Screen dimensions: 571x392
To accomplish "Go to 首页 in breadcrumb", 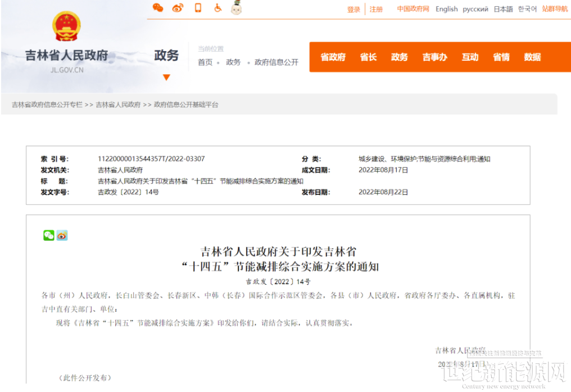I will click(205, 62).
